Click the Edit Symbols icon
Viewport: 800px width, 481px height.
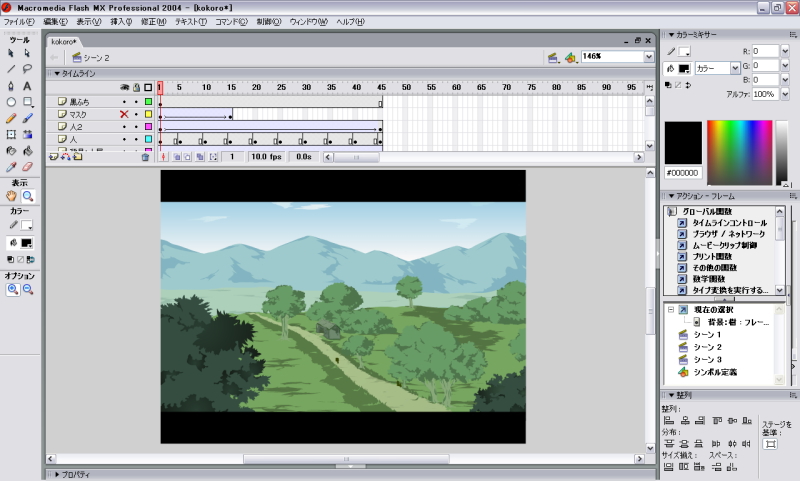[570, 58]
